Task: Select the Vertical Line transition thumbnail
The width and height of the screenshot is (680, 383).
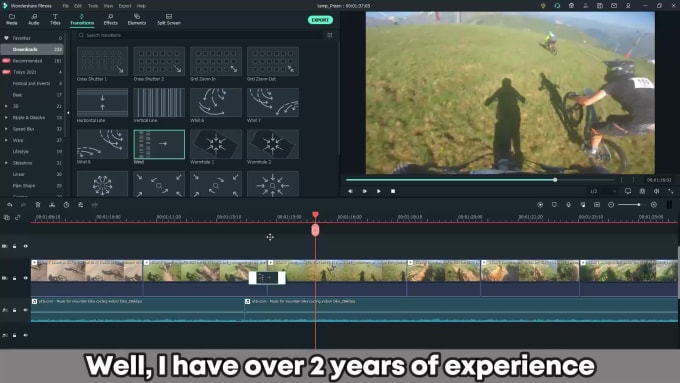Action: [159, 103]
